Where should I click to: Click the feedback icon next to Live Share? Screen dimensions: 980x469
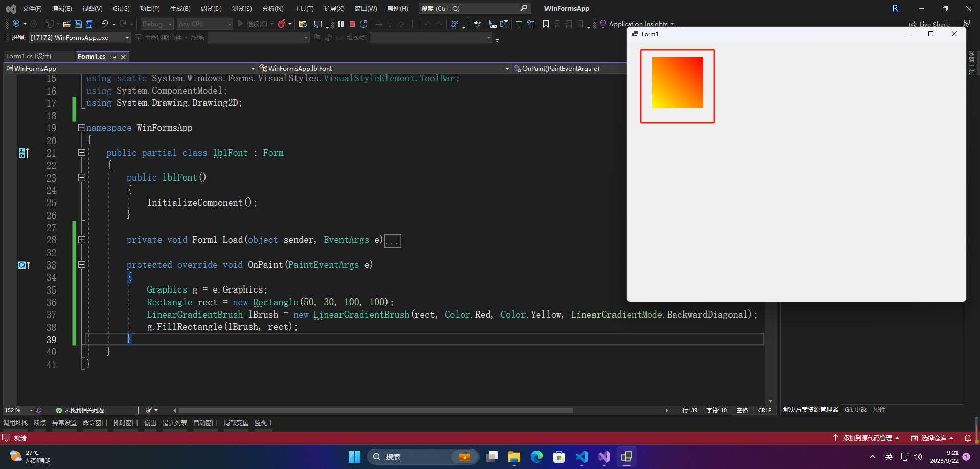(966, 24)
